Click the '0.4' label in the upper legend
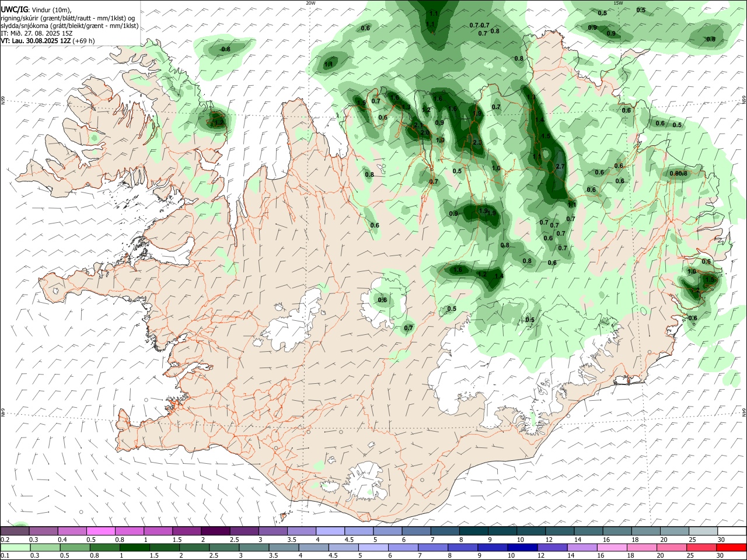Viewport: 747px width, 560px height. [62, 540]
